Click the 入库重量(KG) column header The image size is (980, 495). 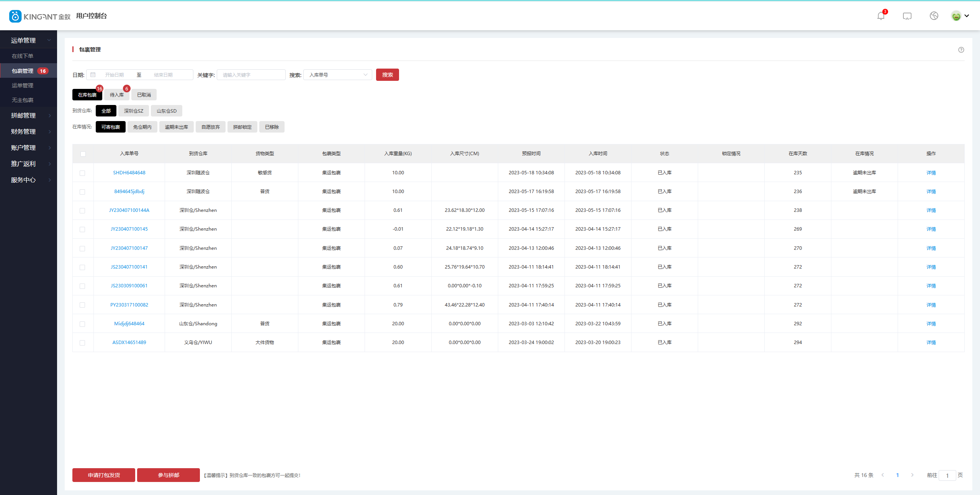[x=398, y=154]
